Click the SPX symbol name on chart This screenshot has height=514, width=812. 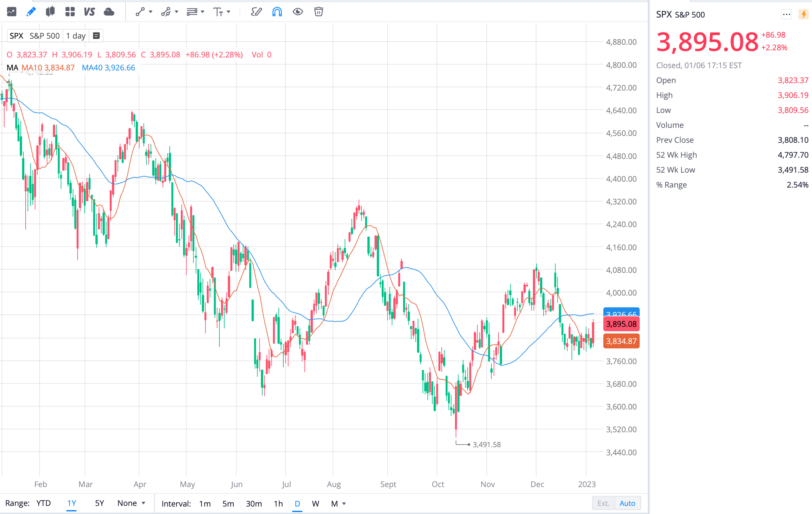pos(16,36)
